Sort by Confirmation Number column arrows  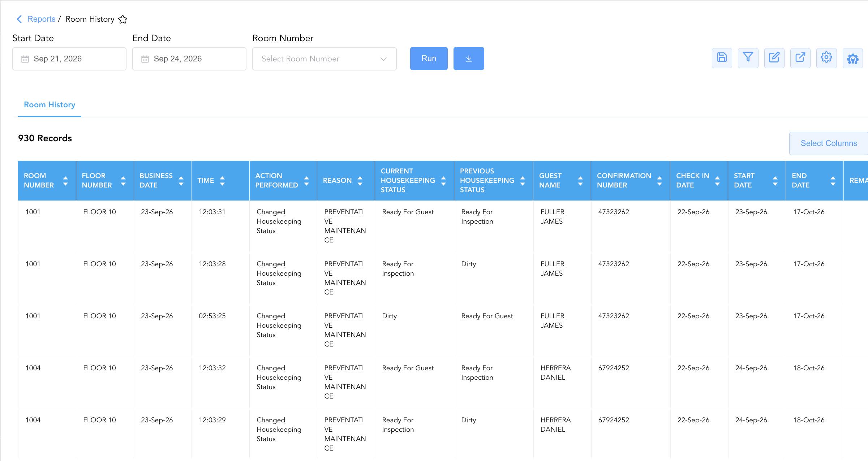(x=659, y=181)
